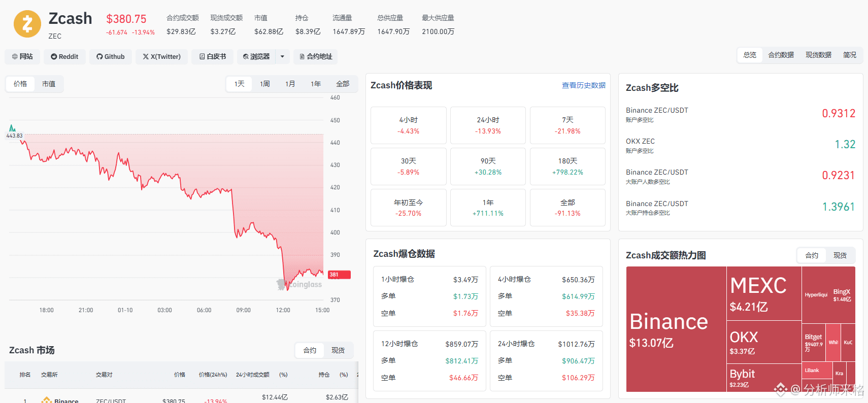Click the Bybit block in heatmap
868x403 pixels.
(x=764, y=378)
